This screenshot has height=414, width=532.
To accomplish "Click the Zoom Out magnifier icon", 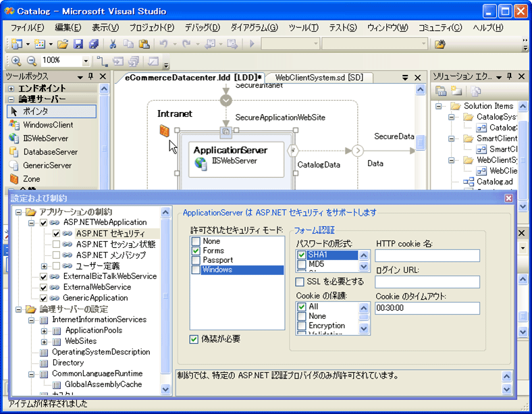I will [x=32, y=61].
